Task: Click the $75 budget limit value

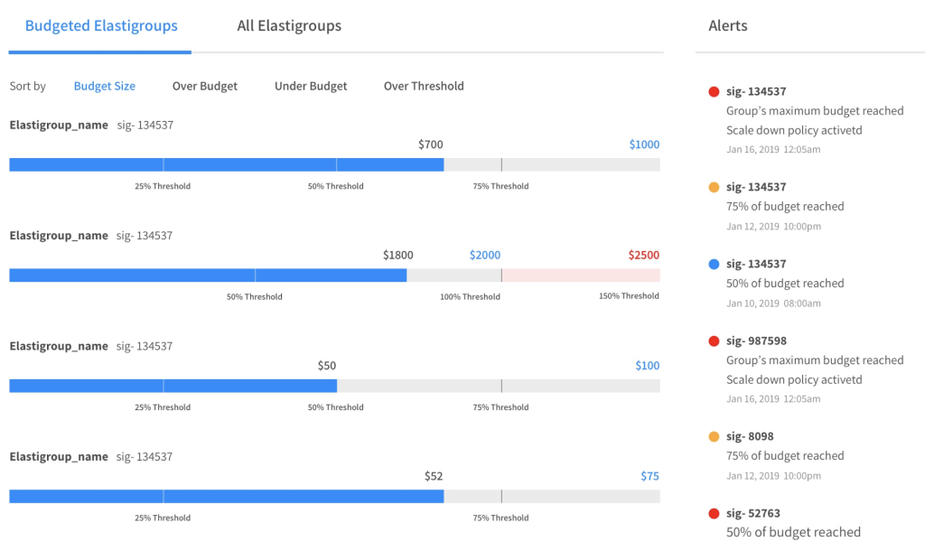Action: [x=649, y=477]
